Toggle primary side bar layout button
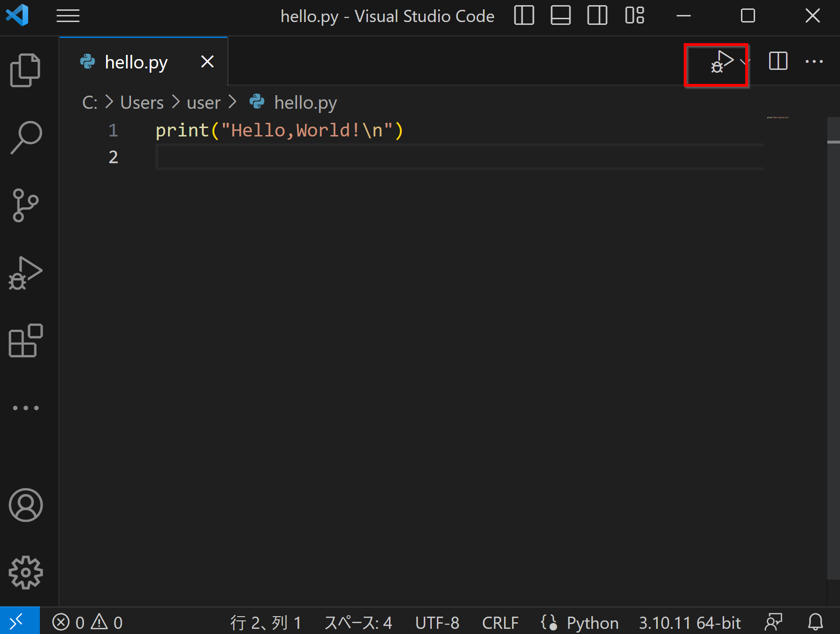 pos(524,15)
